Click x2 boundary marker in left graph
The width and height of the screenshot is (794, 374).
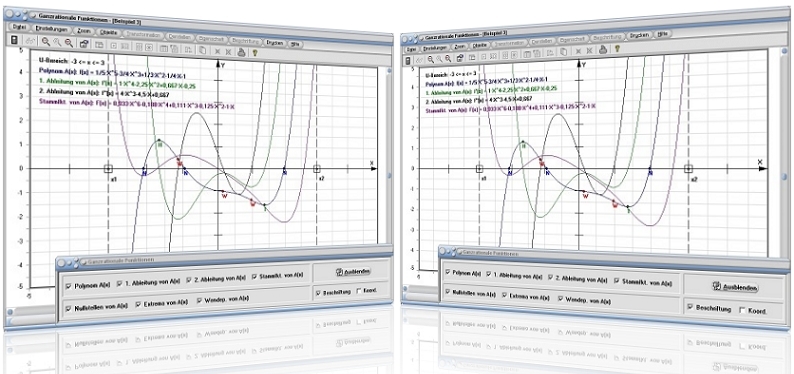pyautogui.click(x=316, y=169)
